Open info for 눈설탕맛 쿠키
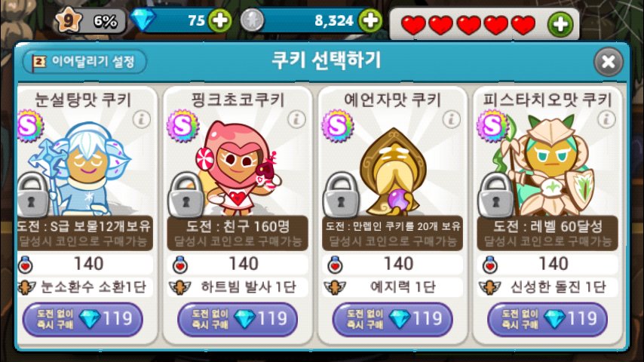The image size is (644, 362). pyautogui.click(x=142, y=119)
